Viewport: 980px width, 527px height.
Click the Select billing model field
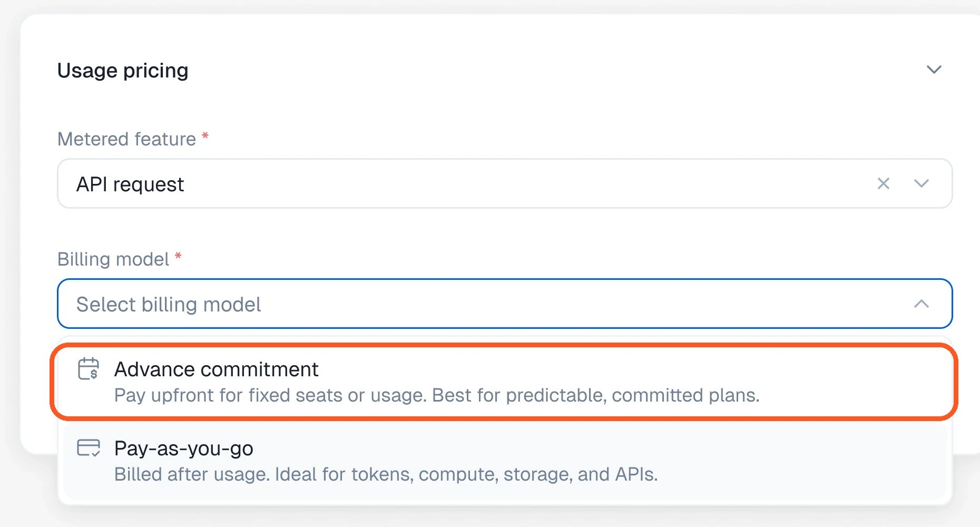tap(504, 304)
